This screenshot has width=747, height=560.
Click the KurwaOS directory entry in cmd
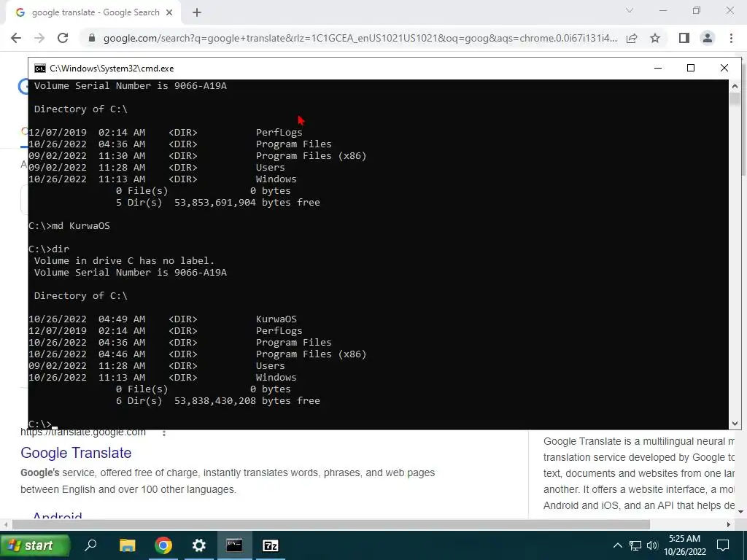276,319
